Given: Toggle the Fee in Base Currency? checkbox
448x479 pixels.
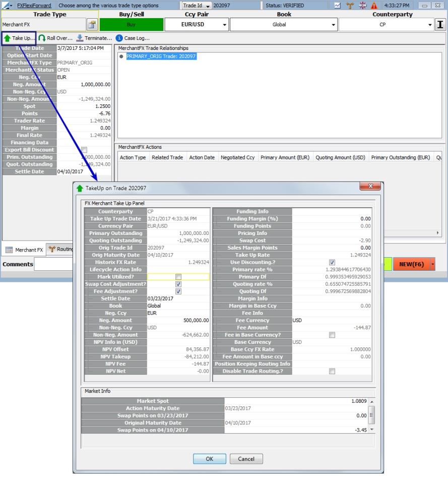Looking at the screenshot, I should click(x=332, y=335).
